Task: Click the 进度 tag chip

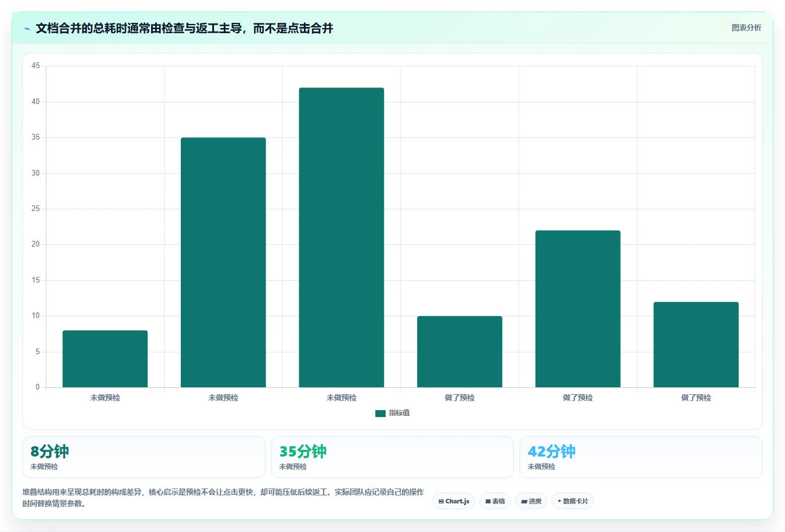Action: click(531, 501)
